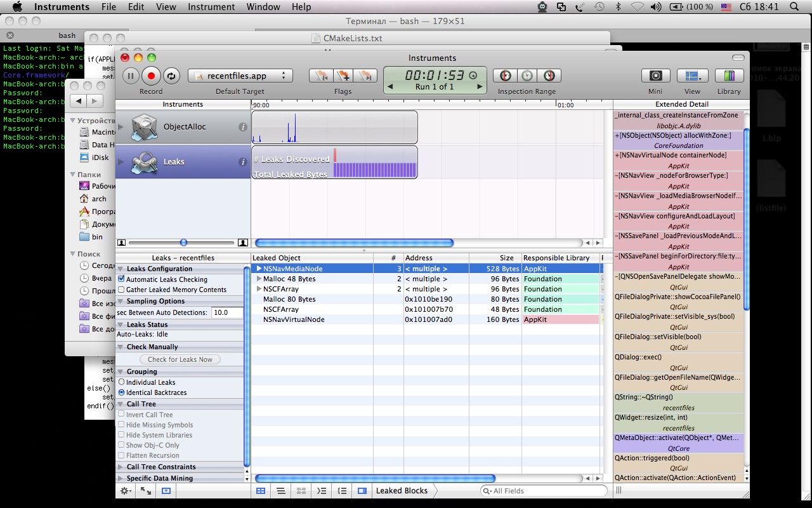The image size is (812, 508).
Task: Open the View options button
Action: 693,76
